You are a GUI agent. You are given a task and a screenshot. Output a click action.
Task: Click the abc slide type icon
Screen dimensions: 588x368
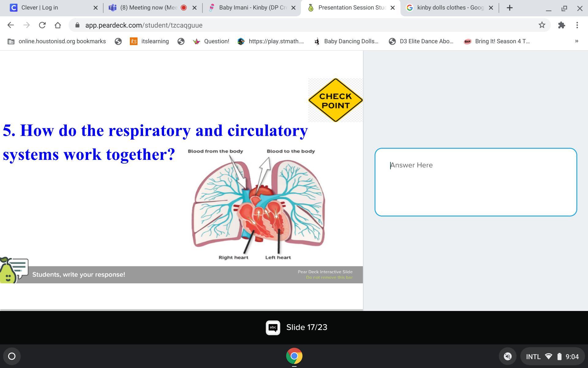(x=273, y=328)
